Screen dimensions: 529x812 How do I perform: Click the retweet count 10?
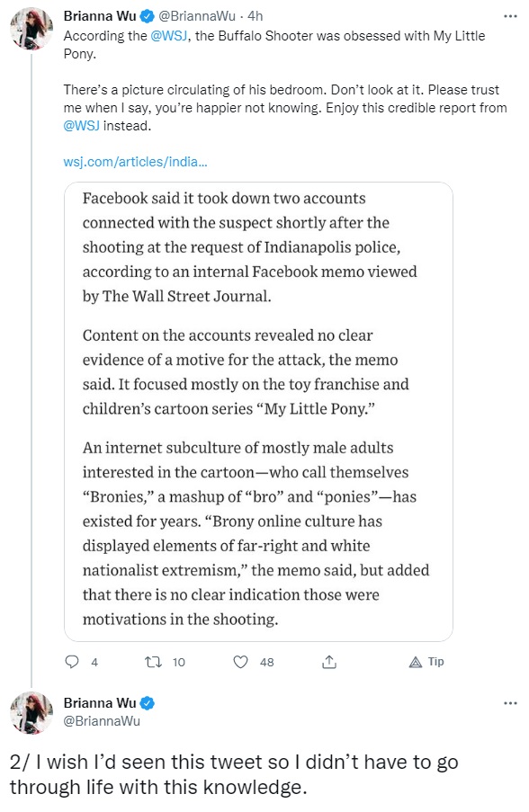coord(179,663)
